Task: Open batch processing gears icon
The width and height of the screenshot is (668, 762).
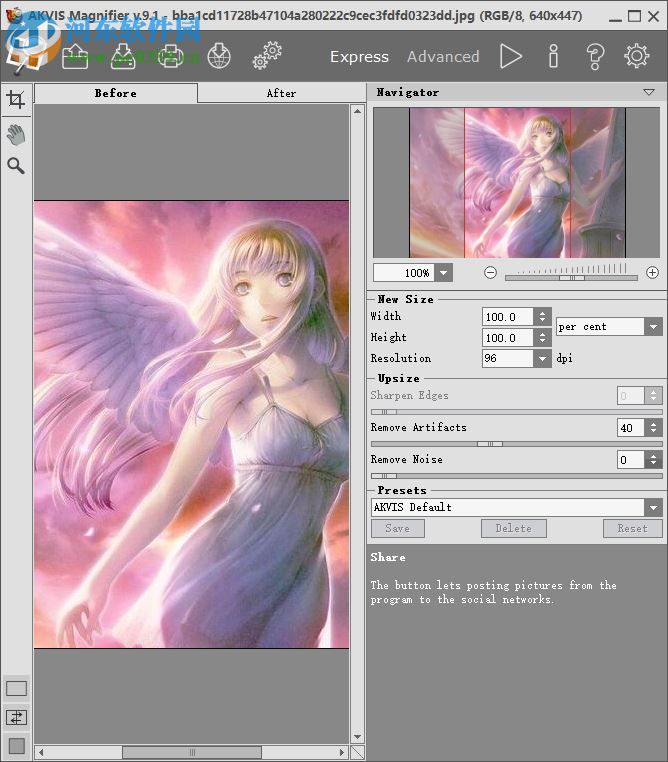Action: pyautogui.click(x=267, y=55)
